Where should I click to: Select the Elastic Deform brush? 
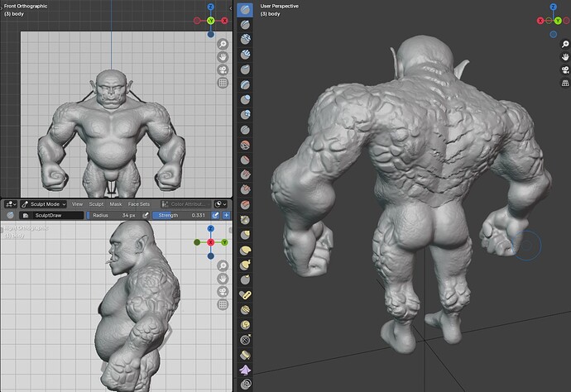tap(245, 250)
